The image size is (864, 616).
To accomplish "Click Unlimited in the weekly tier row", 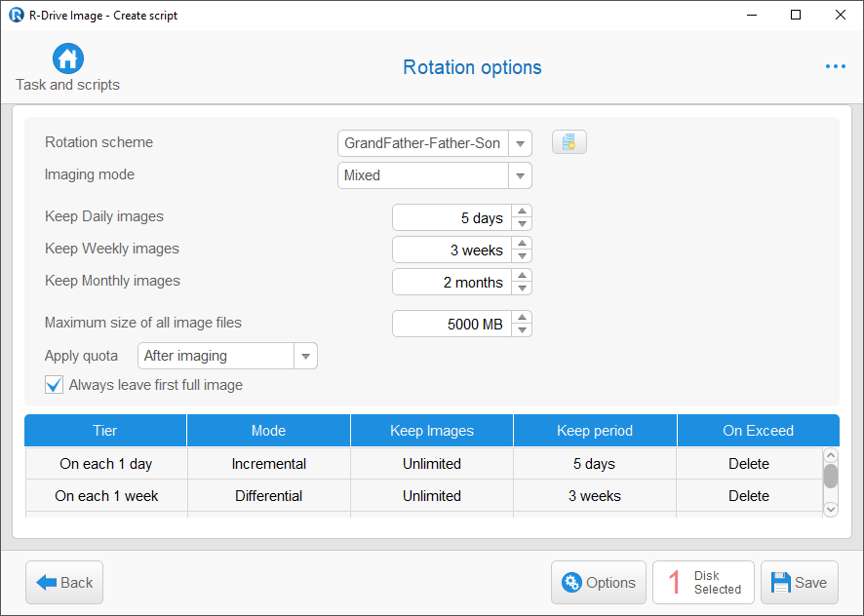I will (x=432, y=496).
